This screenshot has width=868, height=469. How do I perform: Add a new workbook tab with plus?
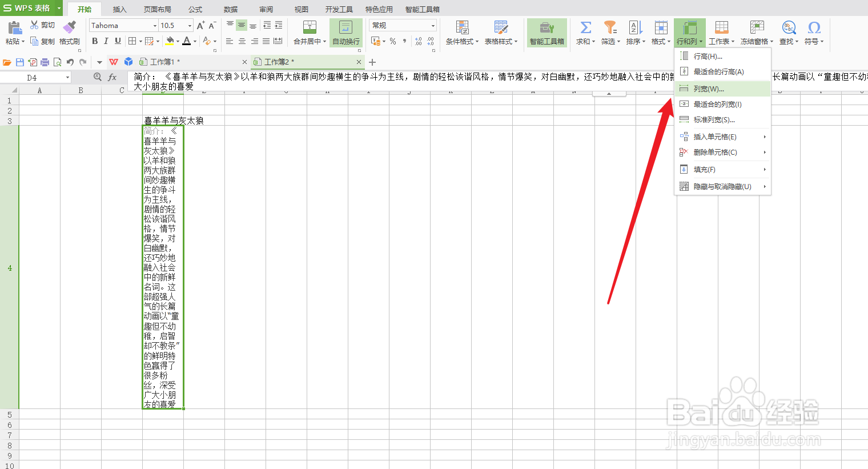(x=372, y=62)
